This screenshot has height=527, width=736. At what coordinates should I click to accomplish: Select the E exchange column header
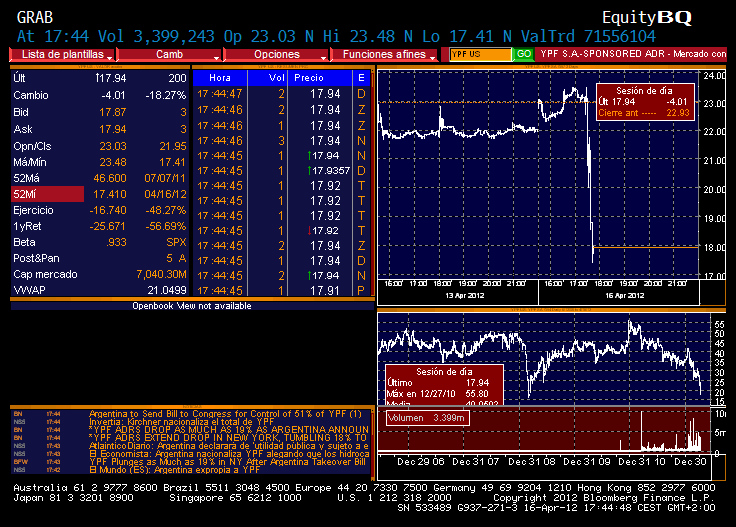tap(361, 78)
